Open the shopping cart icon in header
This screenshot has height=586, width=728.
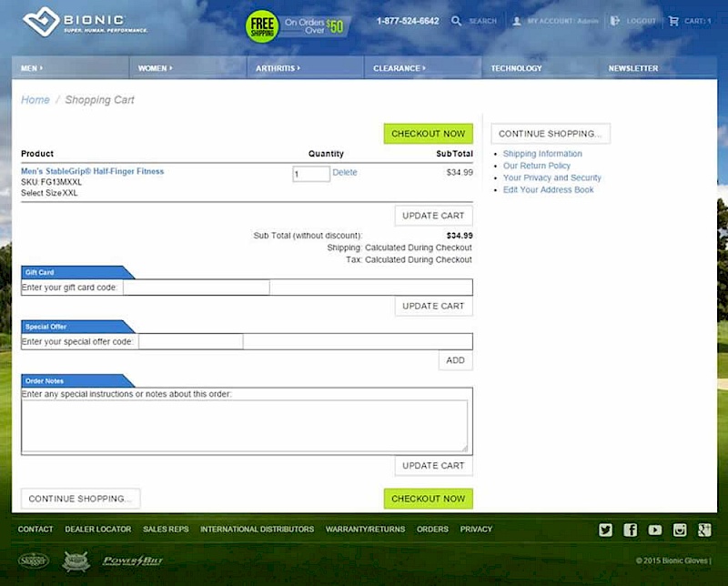673,21
